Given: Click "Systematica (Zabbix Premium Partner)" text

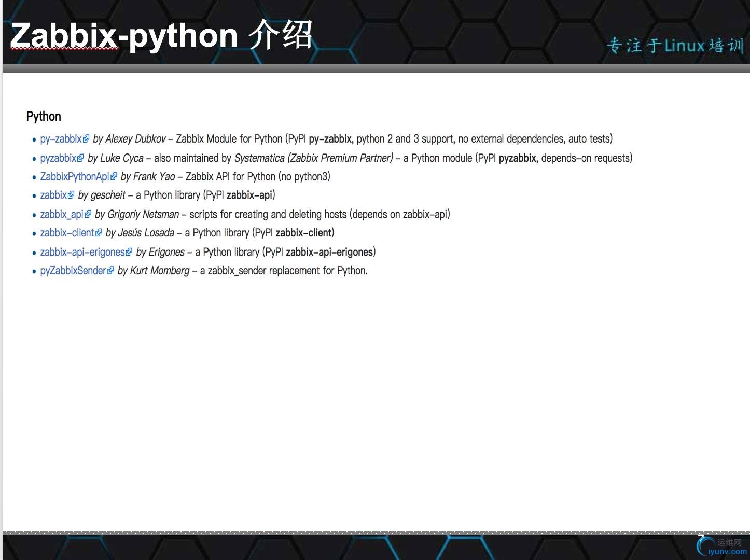Looking at the screenshot, I should (314, 158).
